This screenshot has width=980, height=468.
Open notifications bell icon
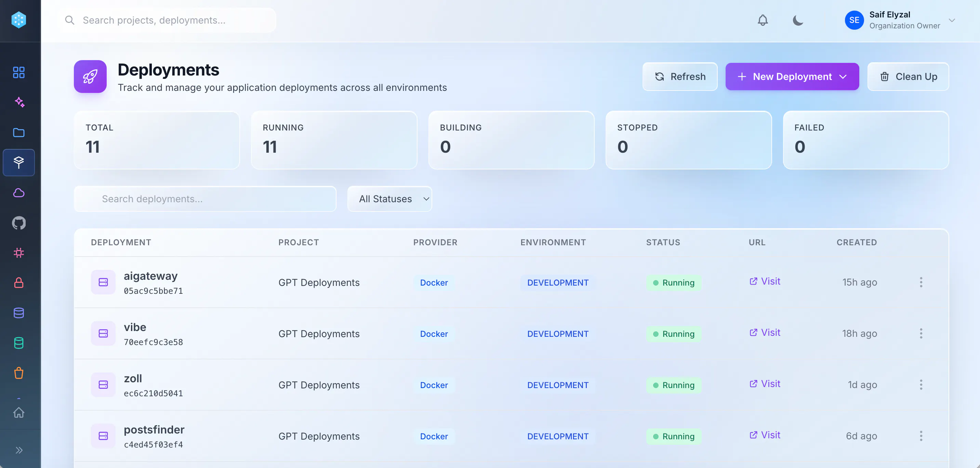point(763,20)
